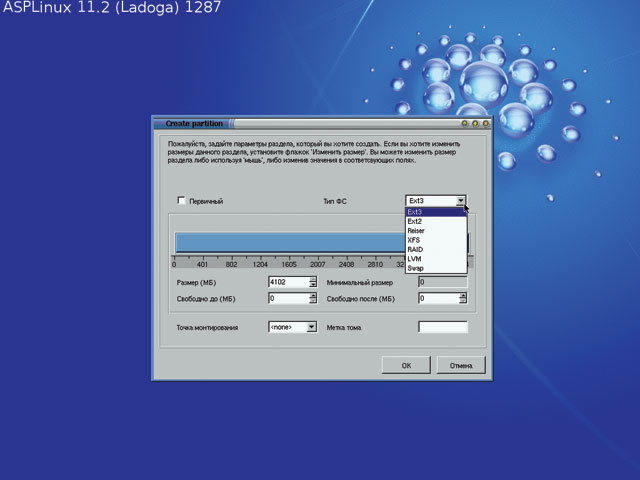The height and width of the screenshot is (480, 640).
Task: Open the Точка монтирования dropdown
Action: (x=312, y=327)
